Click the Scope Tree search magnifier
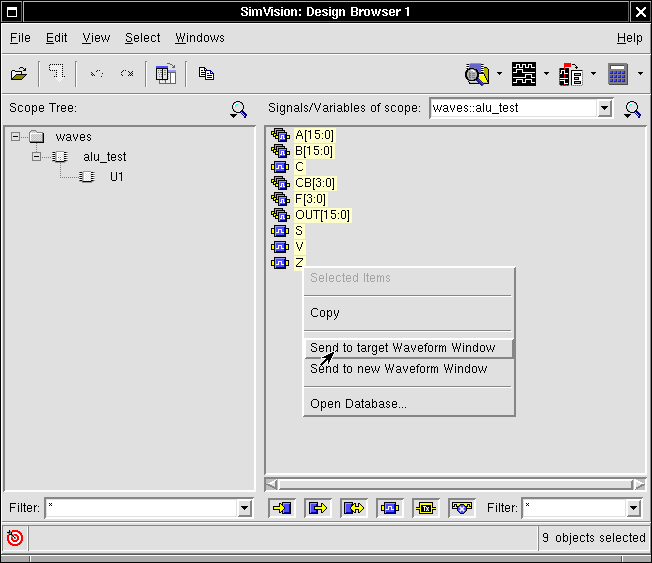Screen dimensions: 652x563 [239, 109]
